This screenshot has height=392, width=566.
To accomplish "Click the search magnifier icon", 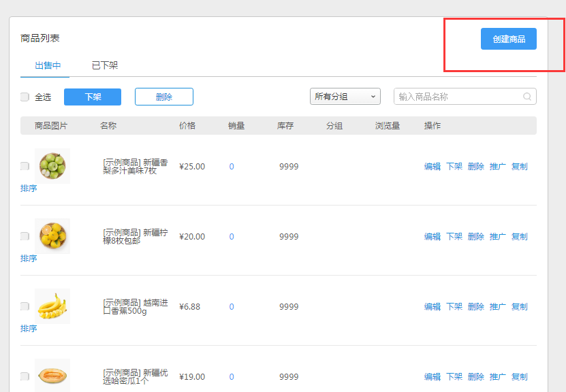I will pos(527,97).
